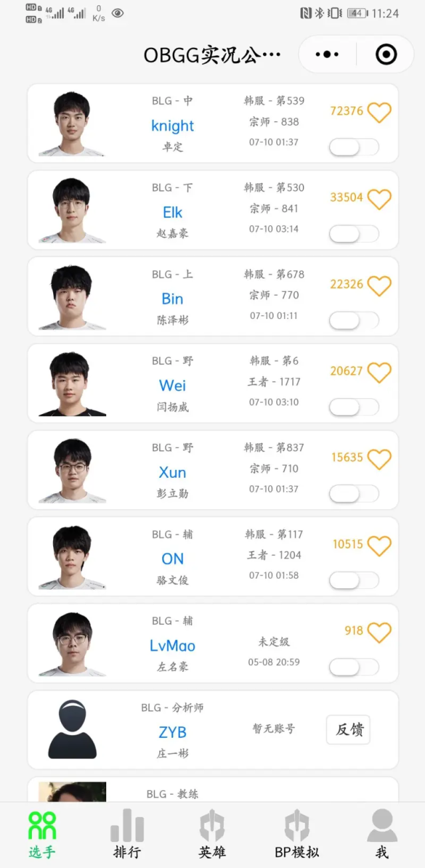Toggle the switch on LvMao's card
This screenshot has width=425, height=868.
354,666
